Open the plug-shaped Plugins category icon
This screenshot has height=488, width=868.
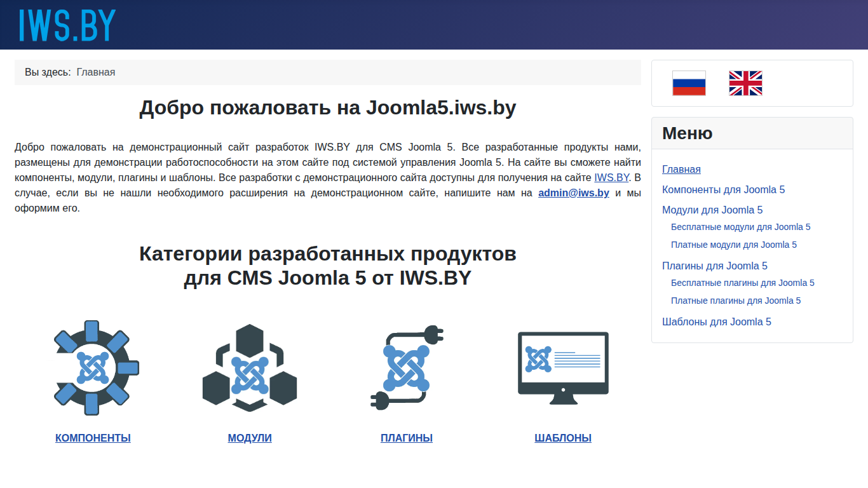407,368
